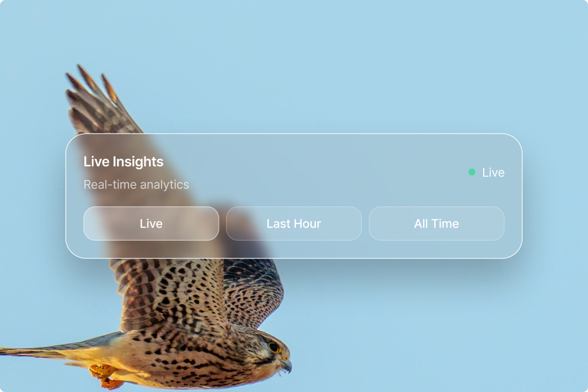The height and width of the screenshot is (392, 588).
Task: Click the green live status dot
Action: 472,172
